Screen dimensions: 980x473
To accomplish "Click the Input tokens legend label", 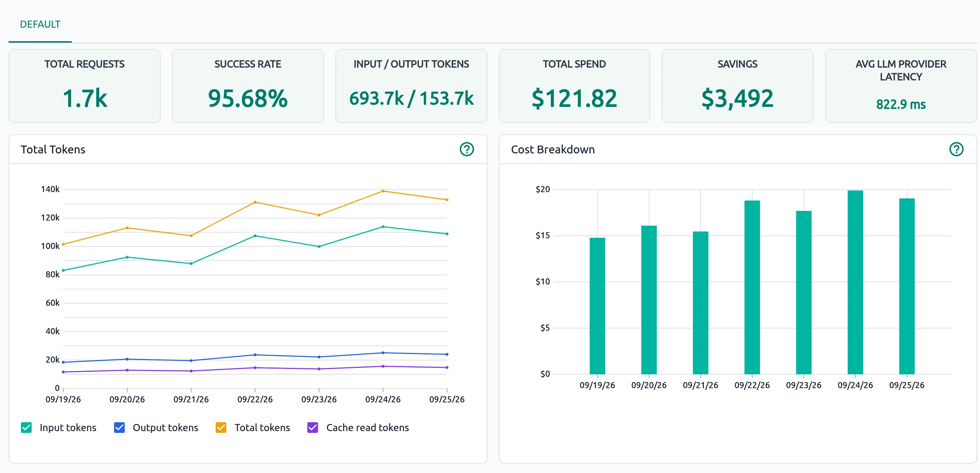I will click(x=68, y=428).
